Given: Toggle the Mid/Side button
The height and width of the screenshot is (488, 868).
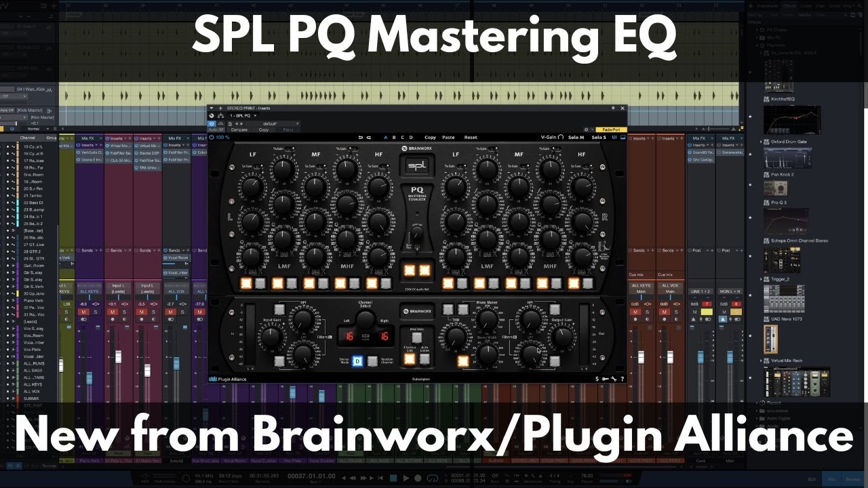Looking at the screenshot, I should (x=417, y=337).
